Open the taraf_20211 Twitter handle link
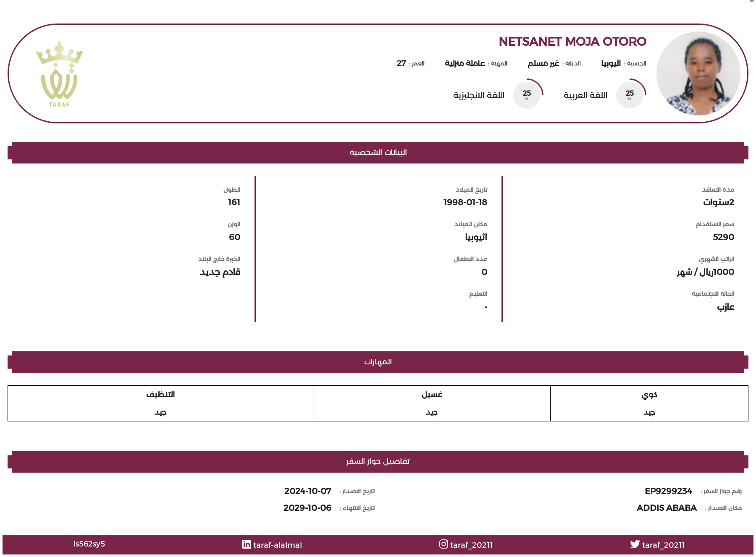The height and width of the screenshot is (557, 756). 663,545
